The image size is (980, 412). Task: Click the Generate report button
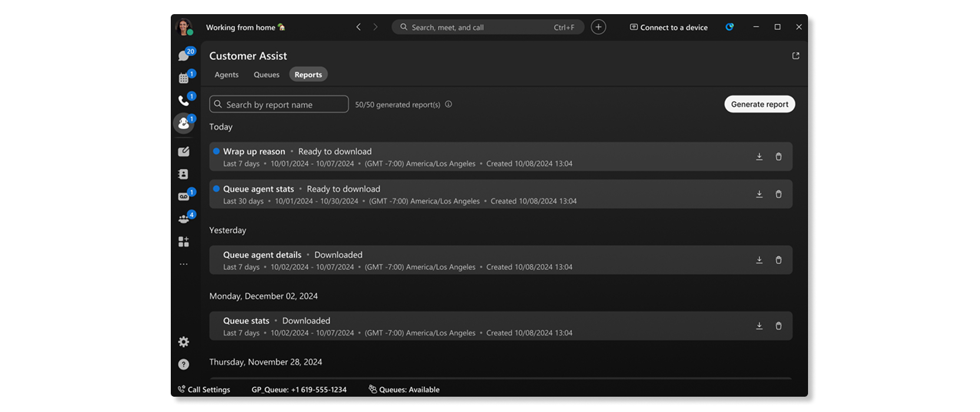(760, 104)
